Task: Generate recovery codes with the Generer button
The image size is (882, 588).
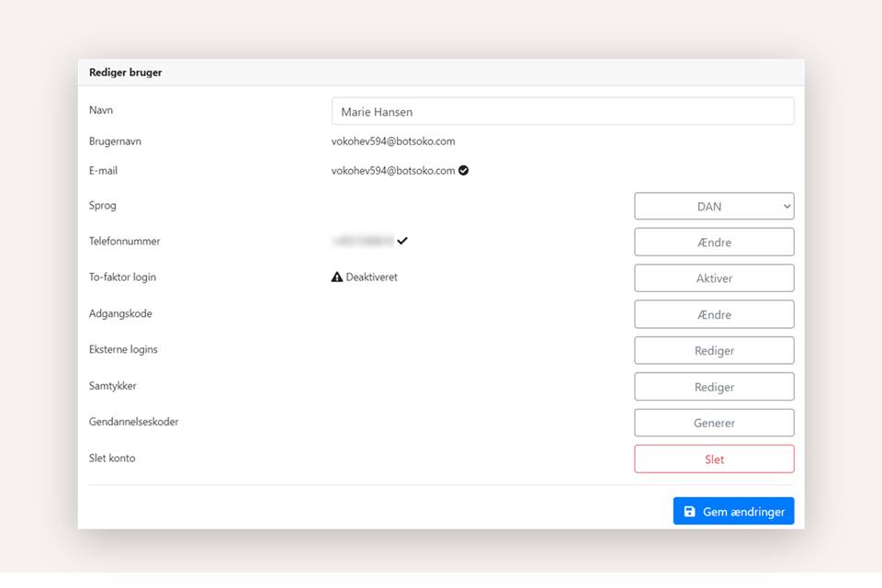Action: 714,424
